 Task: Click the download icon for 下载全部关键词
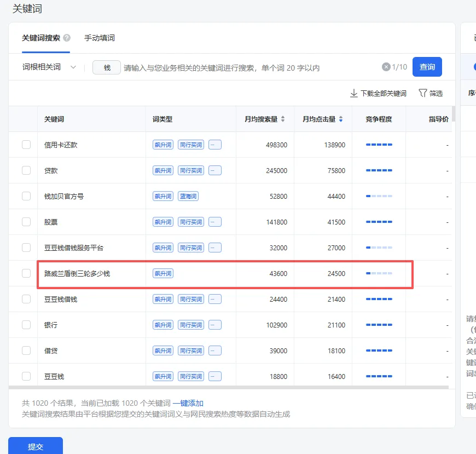tap(353, 93)
